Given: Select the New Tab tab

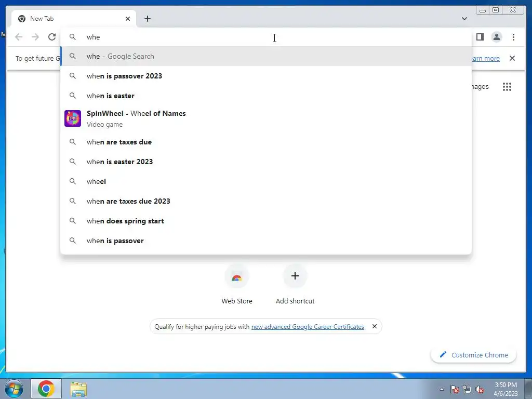Looking at the screenshot, I should pos(74,19).
